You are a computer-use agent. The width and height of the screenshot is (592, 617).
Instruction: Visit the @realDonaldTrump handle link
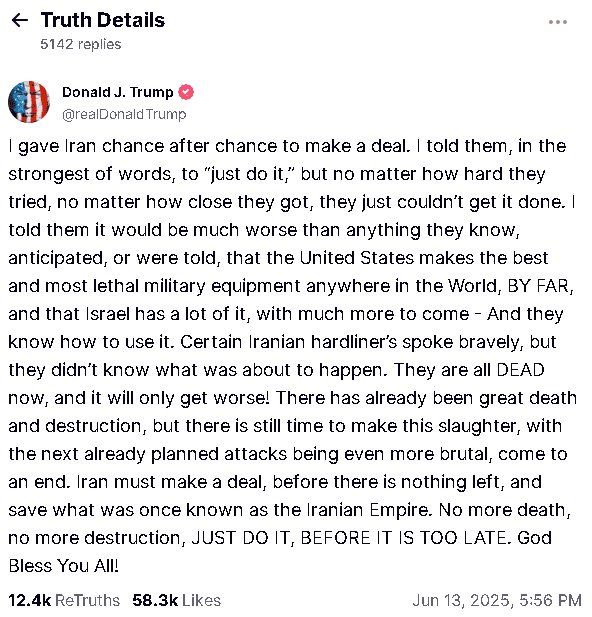click(124, 115)
